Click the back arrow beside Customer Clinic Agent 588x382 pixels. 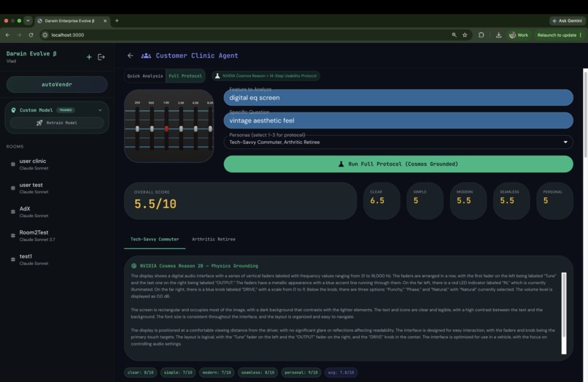(130, 56)
